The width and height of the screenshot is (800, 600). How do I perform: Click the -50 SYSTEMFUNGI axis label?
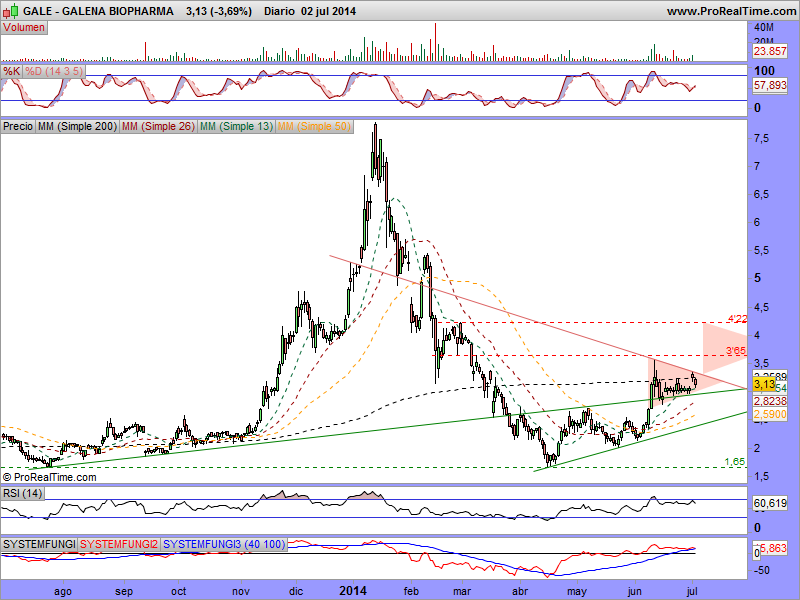click(762, 570)
